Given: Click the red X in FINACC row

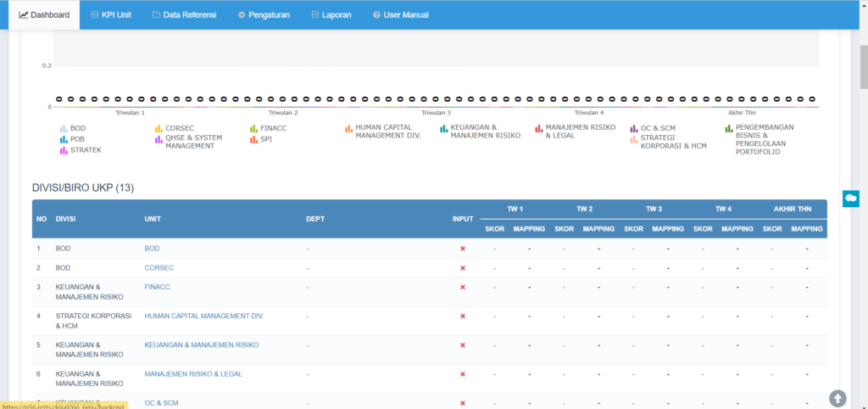Looking at the screenshot, I should click(x=462, y=287).
